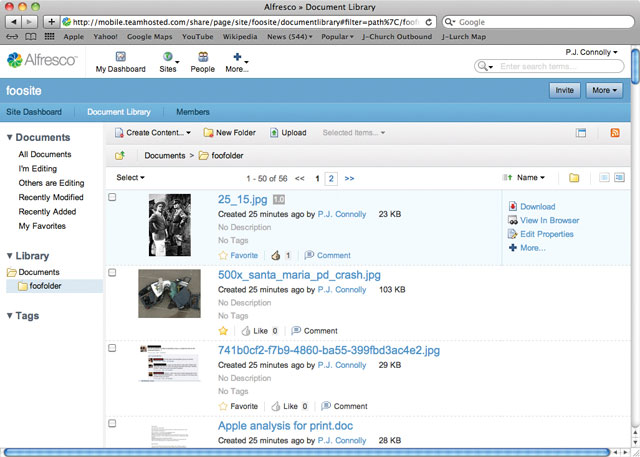Like the 741b0cf2 jpg file
Viewport: 640px width, 457px height.
click(284, 406)
